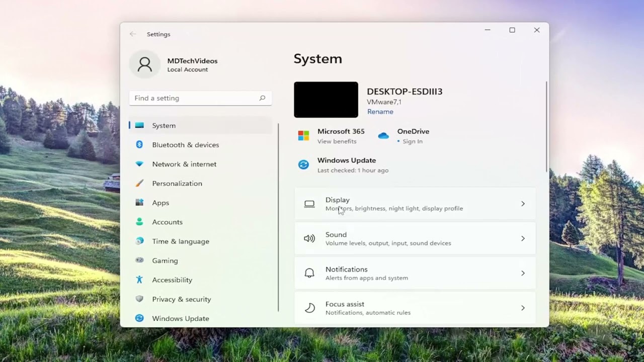Open Sound settings via its chevron
Screen dimensions: 644x362
(523, 238)
